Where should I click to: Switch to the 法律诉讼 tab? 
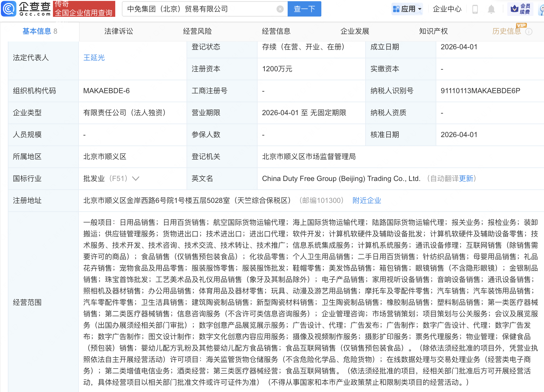coord(119,31)
